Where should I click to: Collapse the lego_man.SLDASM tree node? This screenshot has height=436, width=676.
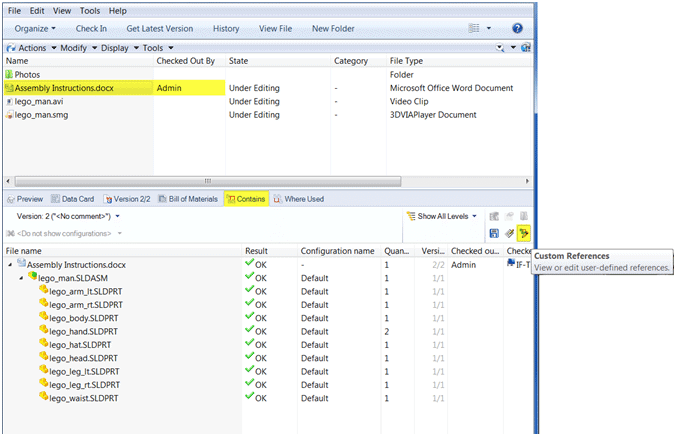22,277
